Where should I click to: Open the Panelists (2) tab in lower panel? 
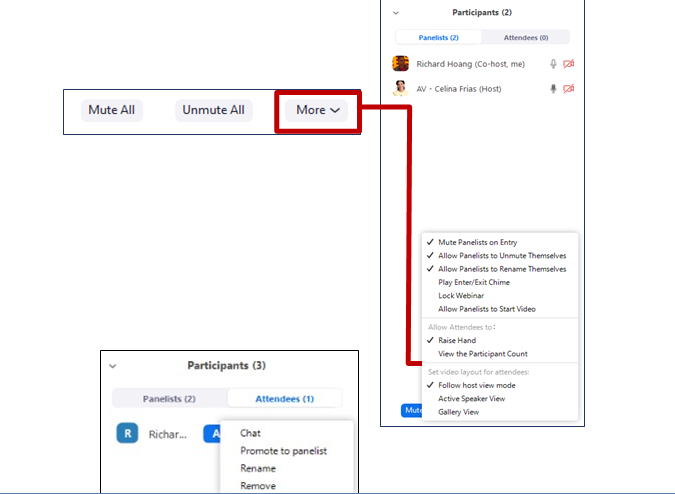coord(170,398)
